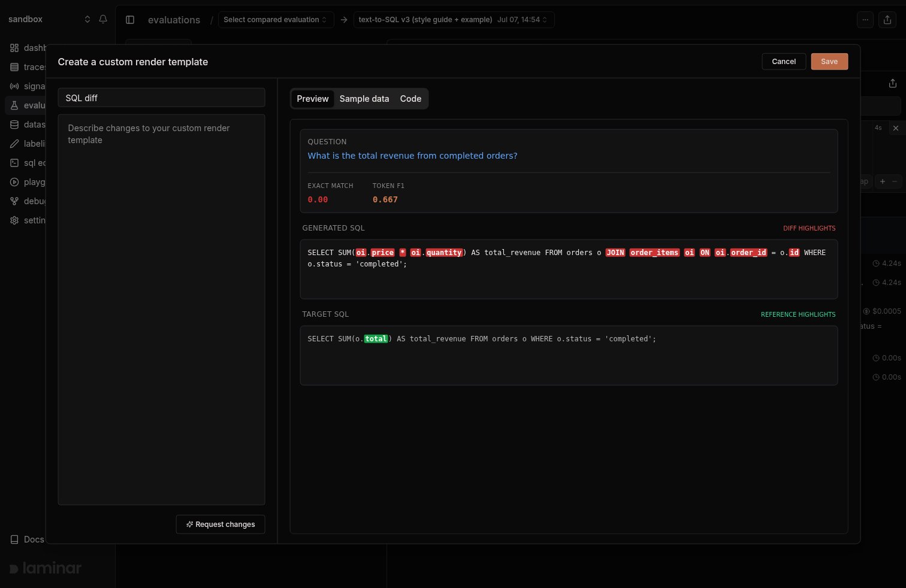Click the evaluations breadcrumb link
This screenshot has width=906, height=588.
click(174, 20)
